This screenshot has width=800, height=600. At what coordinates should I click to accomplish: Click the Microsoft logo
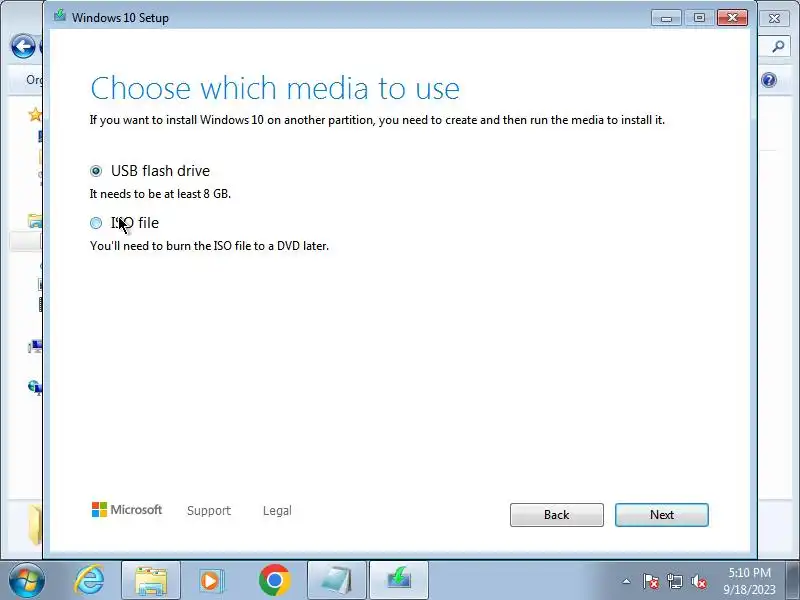point(127,510)
